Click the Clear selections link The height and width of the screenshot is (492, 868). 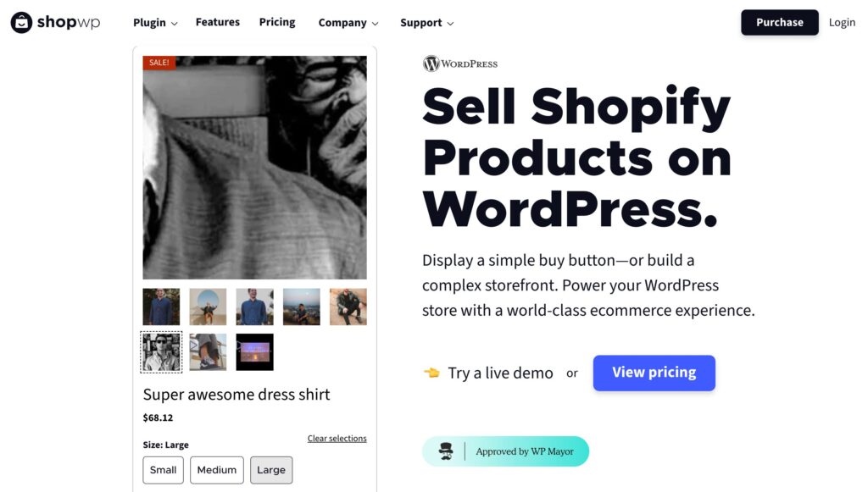[x=337, y=438]
